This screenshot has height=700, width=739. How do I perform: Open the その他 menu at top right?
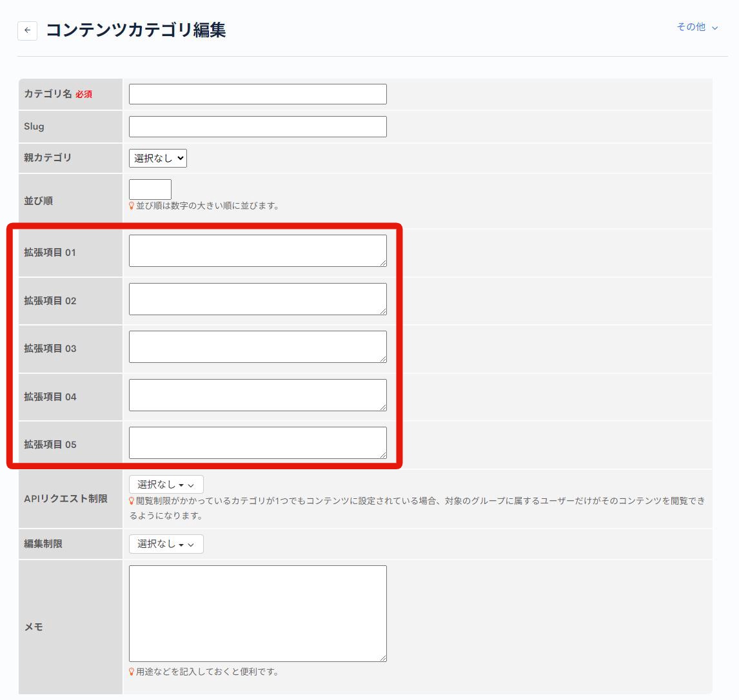point(695,28)
